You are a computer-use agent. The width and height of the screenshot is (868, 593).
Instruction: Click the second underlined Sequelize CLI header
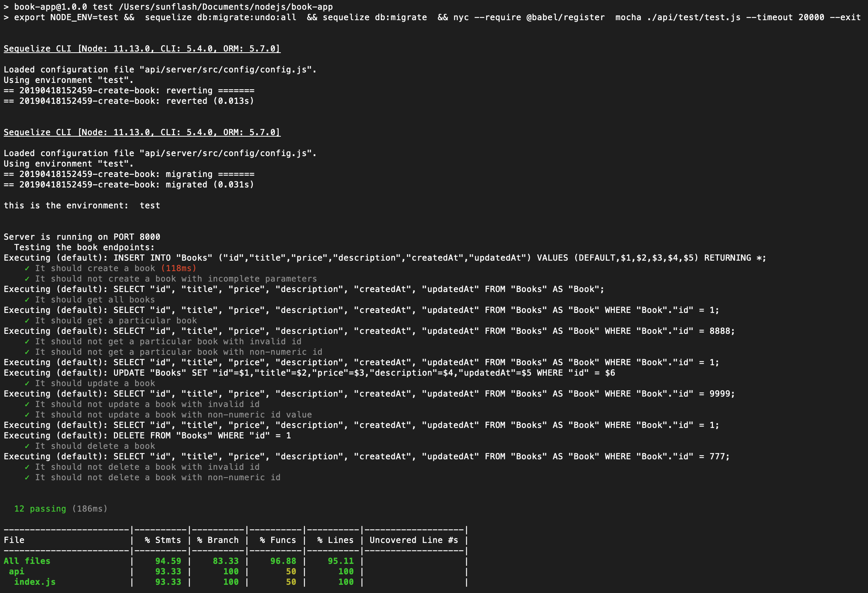pyautogui.click(x=142, y=133)
